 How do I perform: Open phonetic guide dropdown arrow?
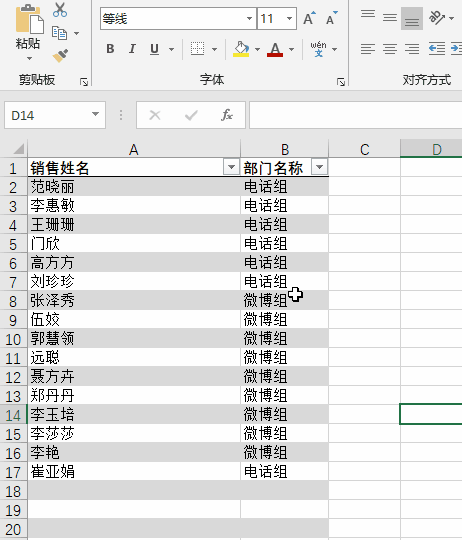(x=334, y=50)
